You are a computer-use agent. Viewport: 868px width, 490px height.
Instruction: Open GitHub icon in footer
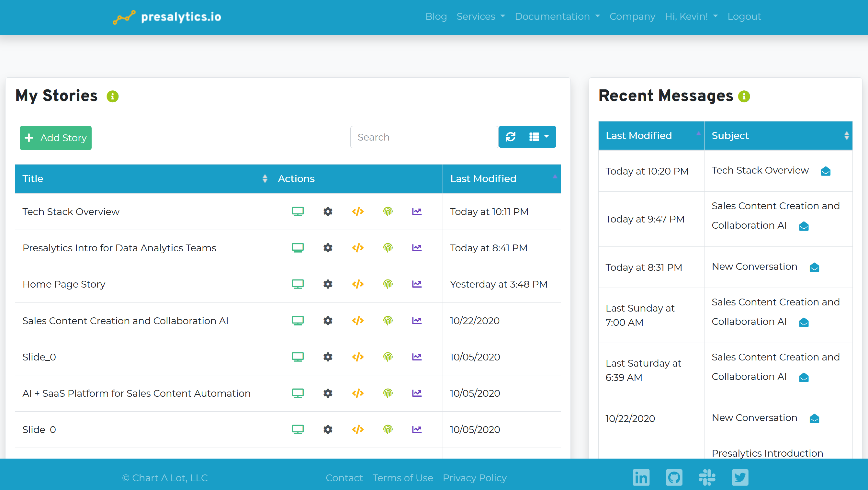click(674, 477)
